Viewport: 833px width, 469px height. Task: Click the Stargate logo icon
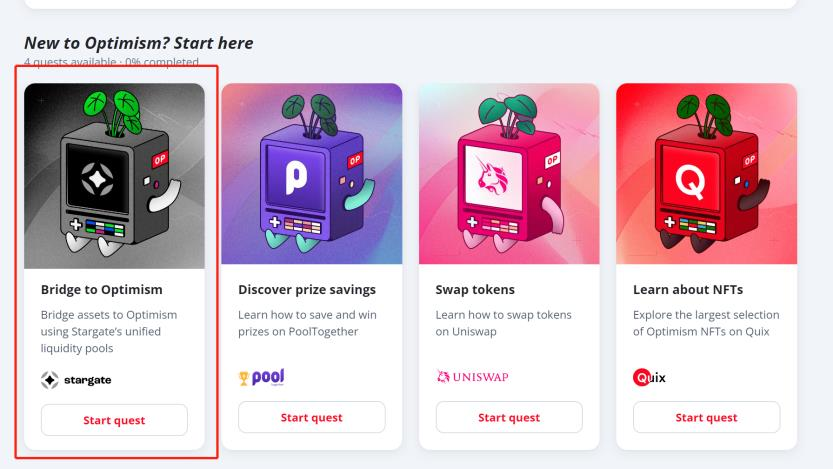[x=50, y=380]
